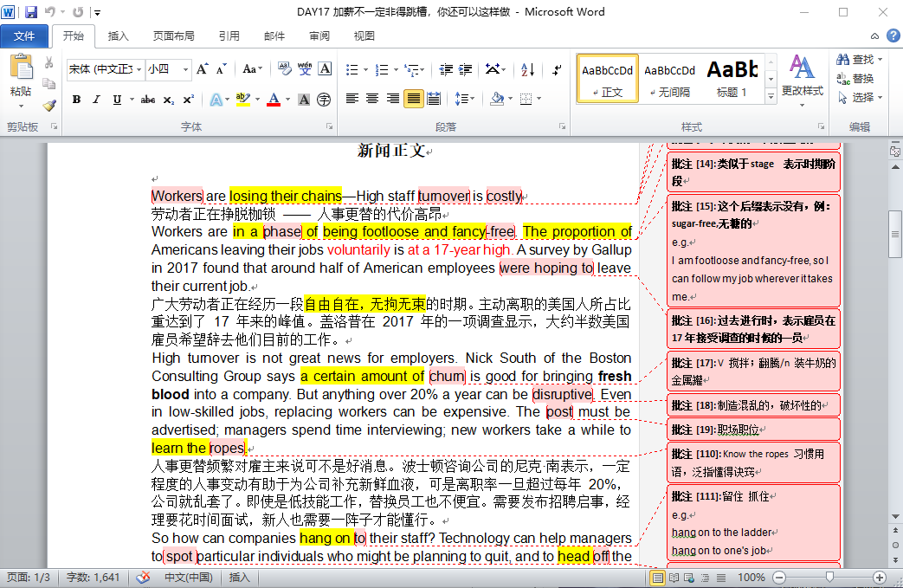Apply strikethrough with the abc icon
The width and height of the screenshot is (903, 588).
(148, 100)
